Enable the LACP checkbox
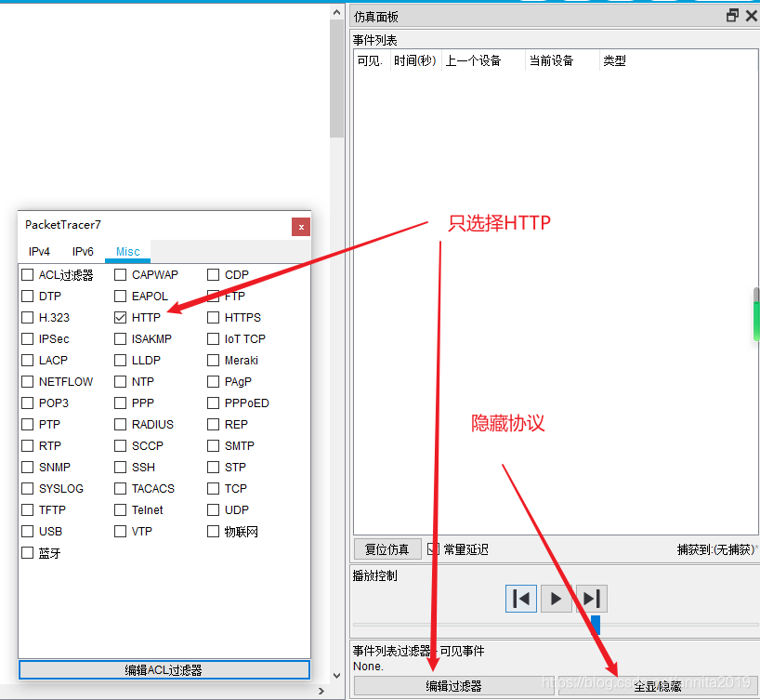The width and height of the screenshot is (760, 700). (x=28, y=360)
